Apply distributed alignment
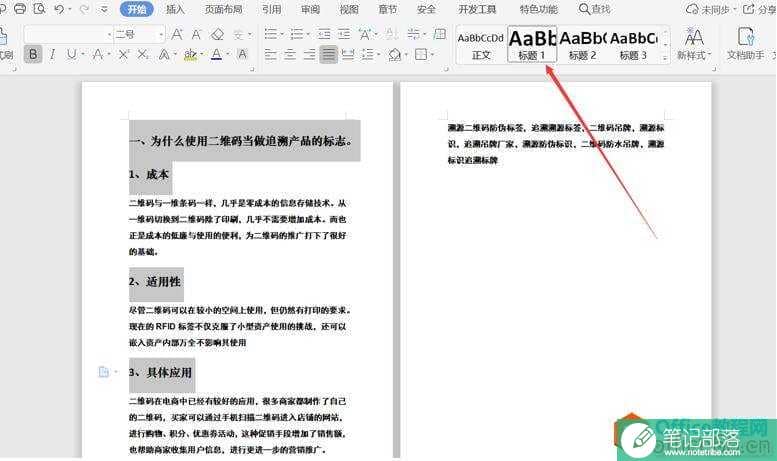Image resolution: width=777 pixels, height=461 pixels. (x=348, y=54)
